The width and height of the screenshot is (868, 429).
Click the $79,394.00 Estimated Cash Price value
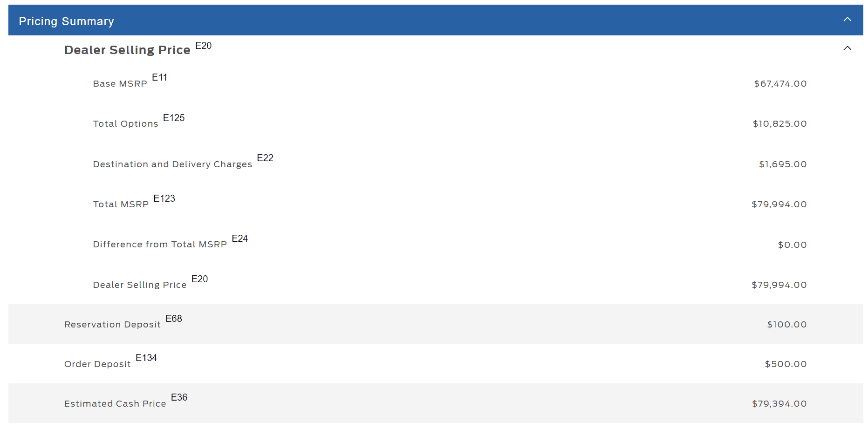coord(779,404)
